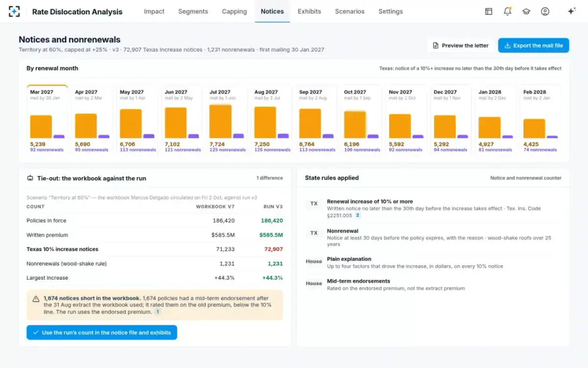Click the 125 nonrenewals label under Jul 2027
Screen dimensions: 588x368
click(x=227, y=150)
